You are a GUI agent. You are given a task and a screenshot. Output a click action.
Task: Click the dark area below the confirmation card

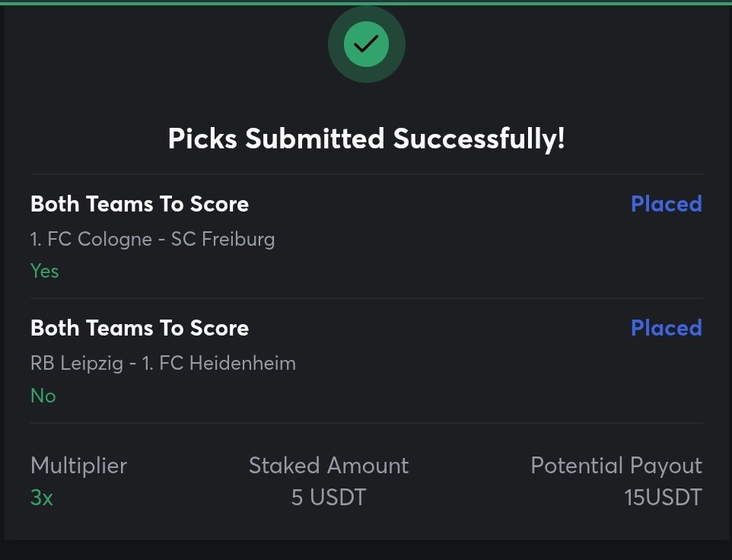tap(366, 551)
